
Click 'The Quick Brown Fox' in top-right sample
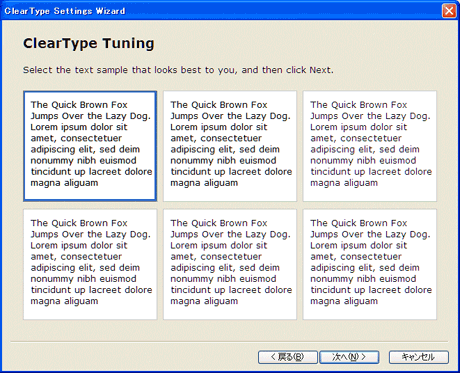tap(359, 105)
